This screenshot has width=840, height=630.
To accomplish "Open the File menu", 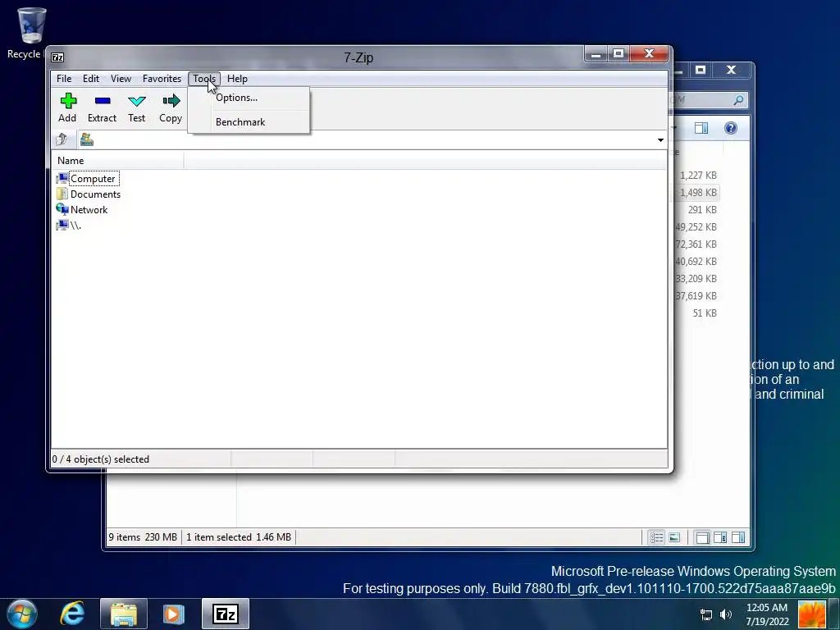I will coord(64,79).
